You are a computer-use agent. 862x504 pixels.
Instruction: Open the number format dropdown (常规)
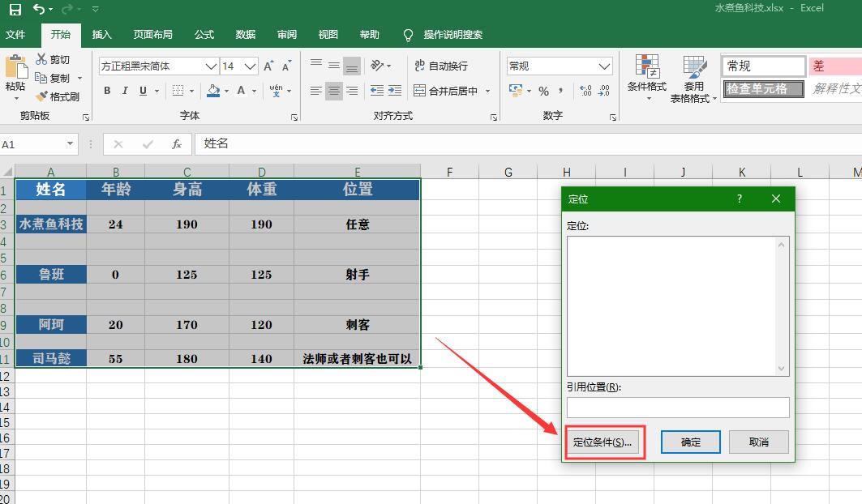(604, 66)
